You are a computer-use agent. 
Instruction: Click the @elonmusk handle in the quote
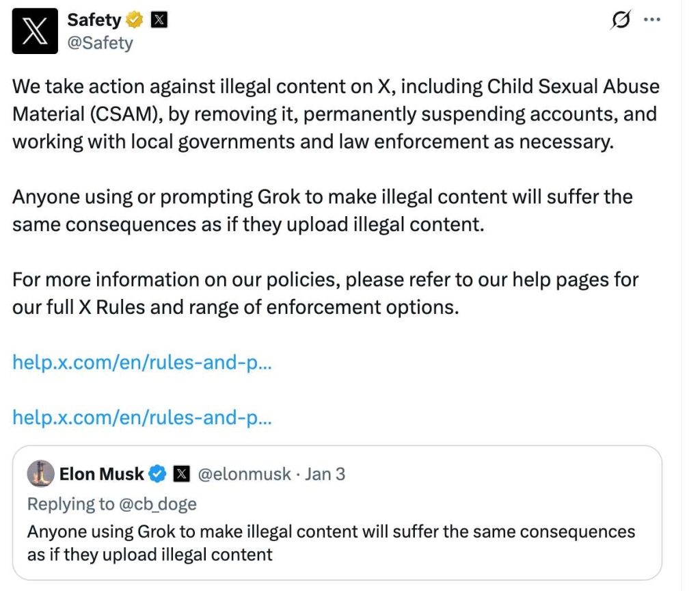tap(244, 474)
